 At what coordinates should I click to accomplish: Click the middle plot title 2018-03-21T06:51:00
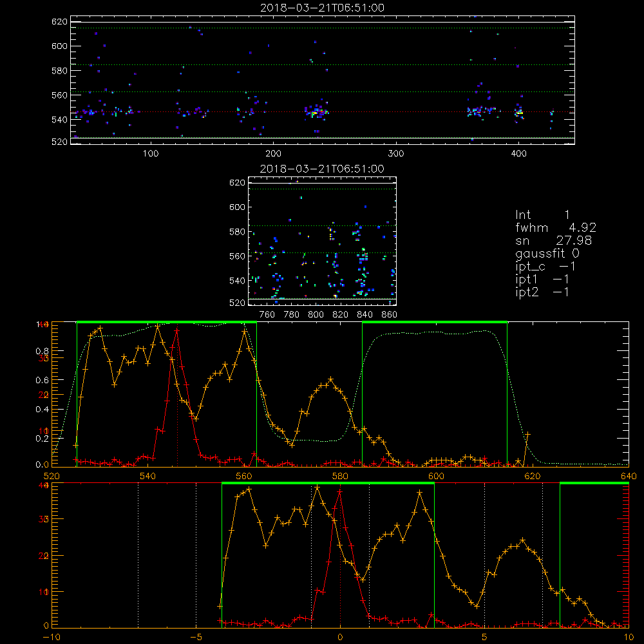[323, 169]
